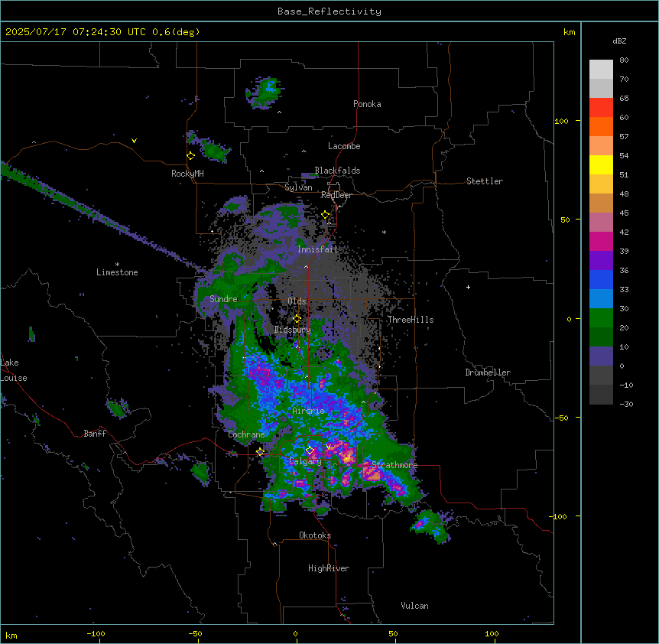This screenshot has height=644, width=659.
Task: Click the Okotoks label
Action: click(x=315, y=535)
